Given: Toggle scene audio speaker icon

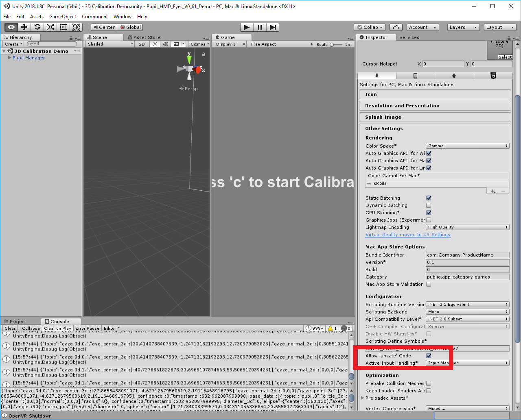Looking at the screenshot, I should click(x=165, y=44).
